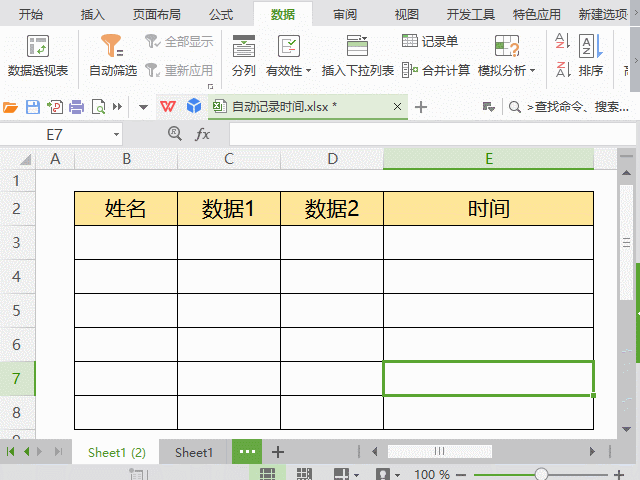The height and width of the screenshot is (480, 640).
Task: Click the 分列 text to columns icon
Action: click(x=243, y=47)
